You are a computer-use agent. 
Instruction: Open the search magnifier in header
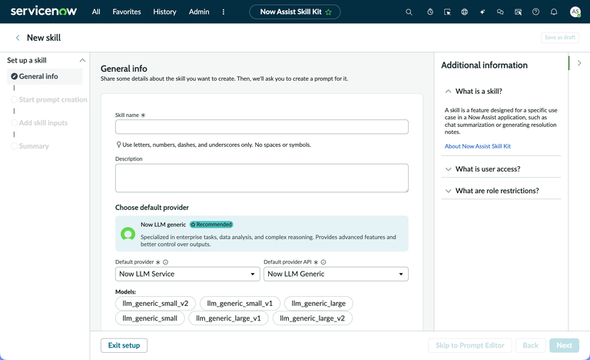[409, 12]
